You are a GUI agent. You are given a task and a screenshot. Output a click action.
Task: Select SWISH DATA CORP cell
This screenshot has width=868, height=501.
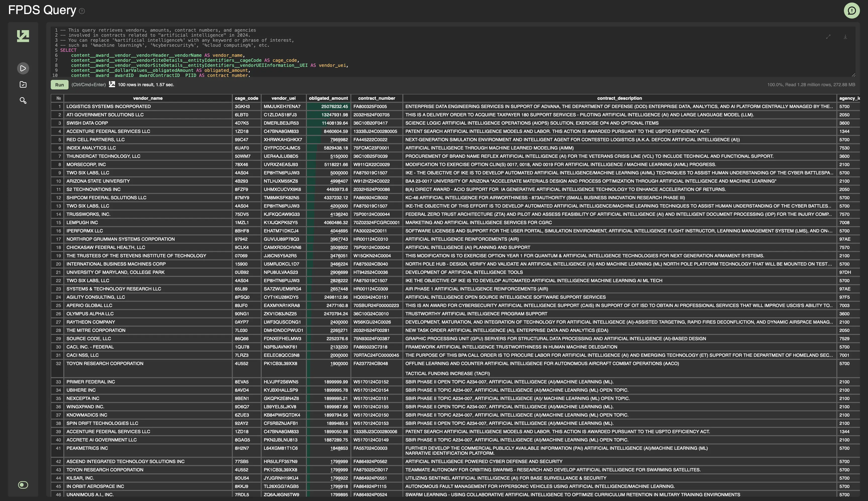(148, 123)
